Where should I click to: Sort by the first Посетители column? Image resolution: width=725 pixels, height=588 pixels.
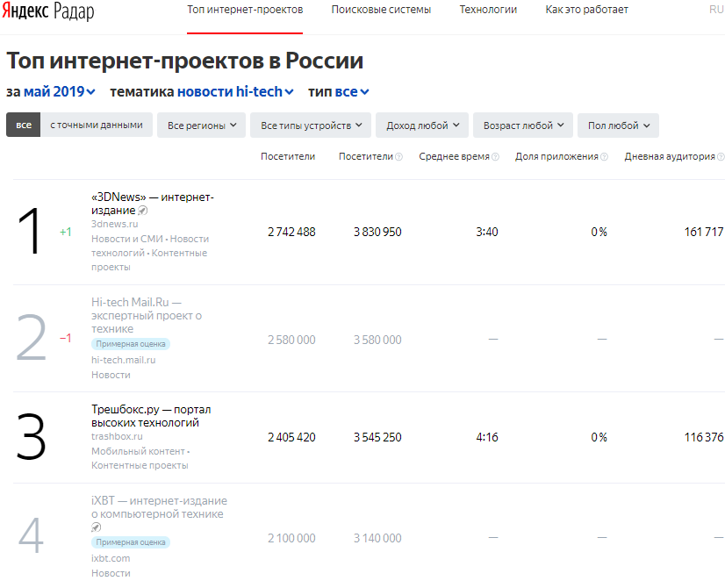pyautogui.click(x=288, y=156)
